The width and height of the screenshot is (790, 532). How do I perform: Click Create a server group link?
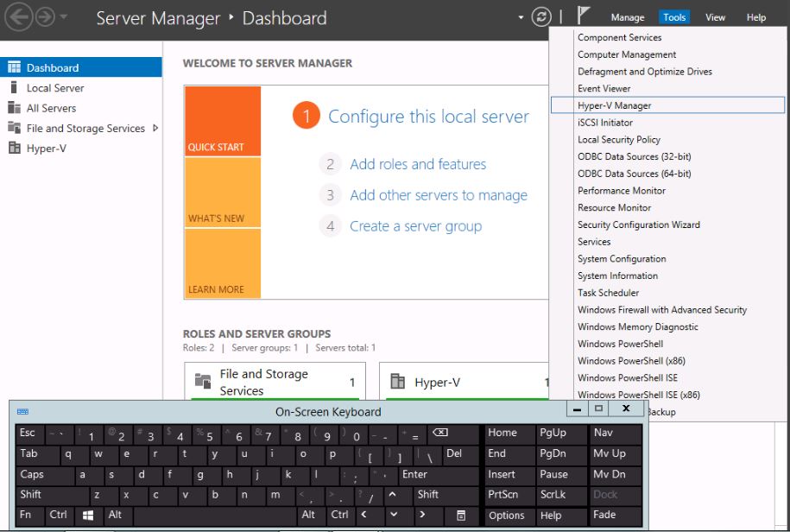[415, 226]
